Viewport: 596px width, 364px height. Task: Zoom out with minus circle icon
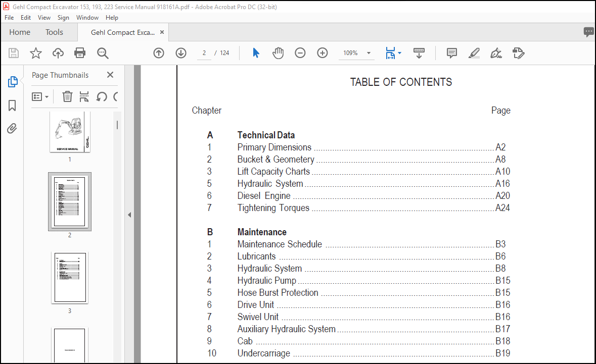pos(300,53)
